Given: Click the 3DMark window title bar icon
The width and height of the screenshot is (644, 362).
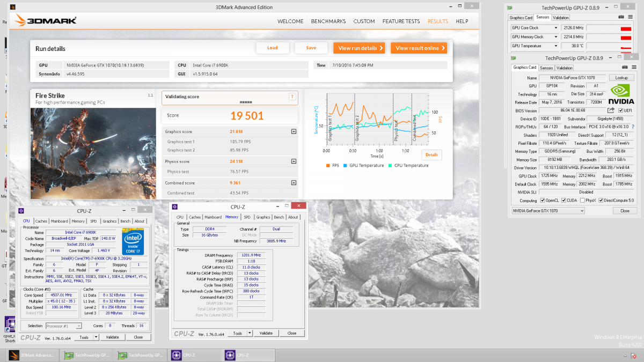Looking at the screenshot, I should point(13,7).
